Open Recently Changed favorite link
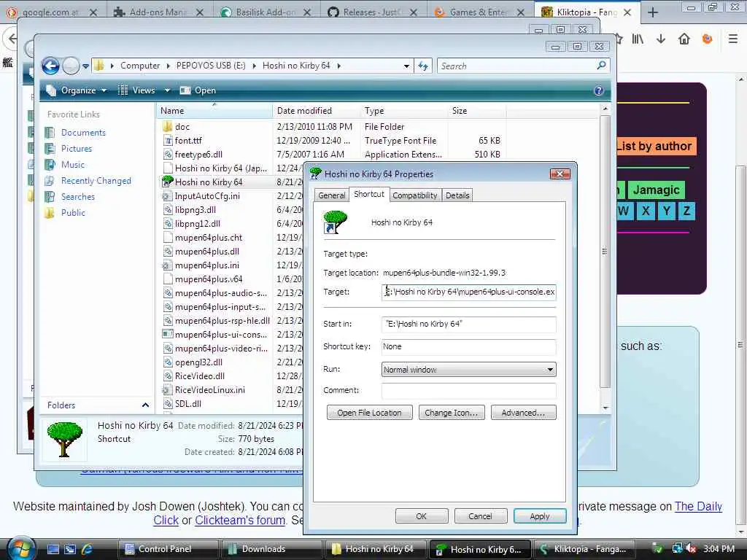This screenshot has height=560, width=747. [x=96, y=181]
